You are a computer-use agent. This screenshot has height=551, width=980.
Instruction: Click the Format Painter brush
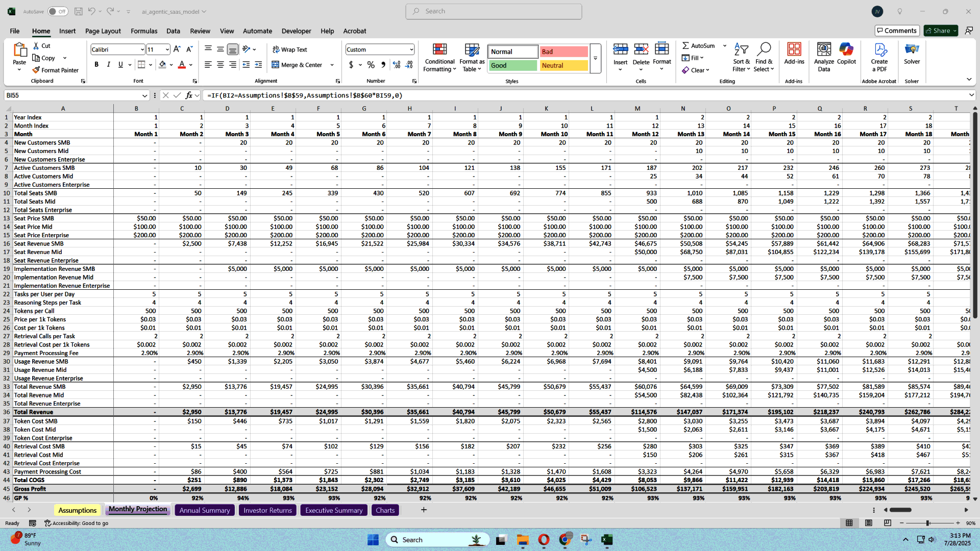(36, 70)
